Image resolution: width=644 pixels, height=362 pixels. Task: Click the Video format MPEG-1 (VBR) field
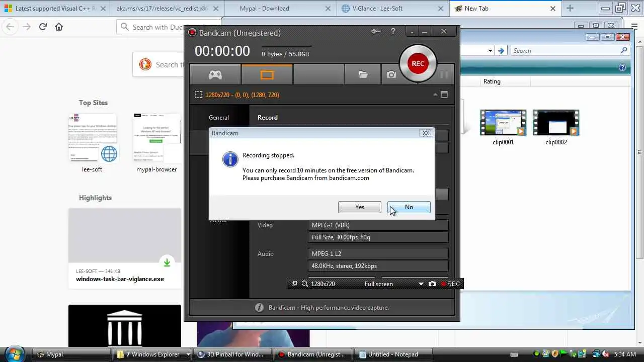[x=378, y=225]
